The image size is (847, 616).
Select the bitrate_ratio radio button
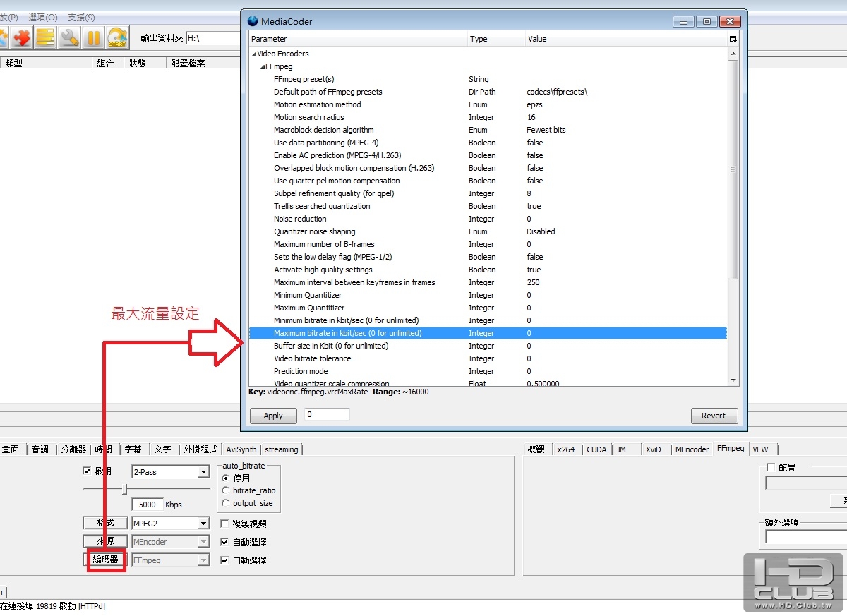point(226,490)
